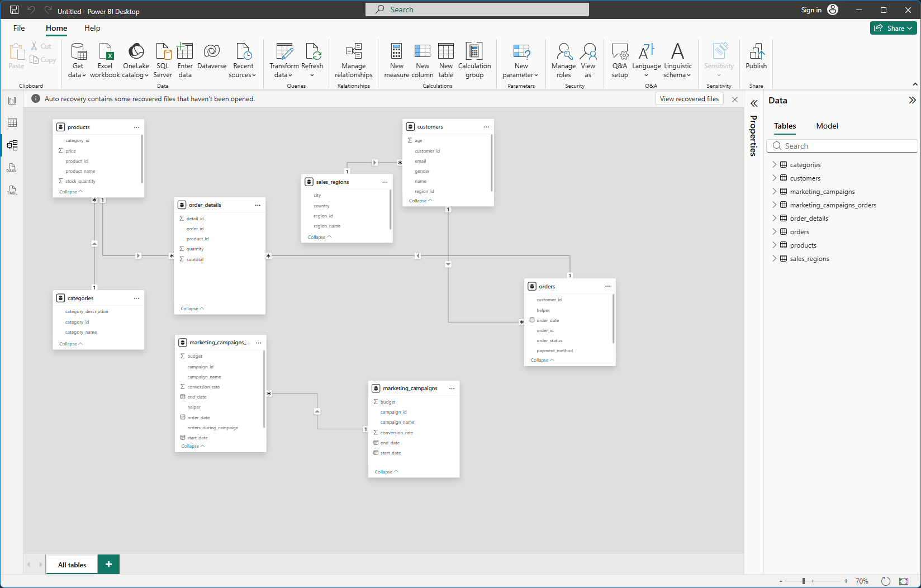Click the Share button
This screenshot has height=588, width=921.
893,28
